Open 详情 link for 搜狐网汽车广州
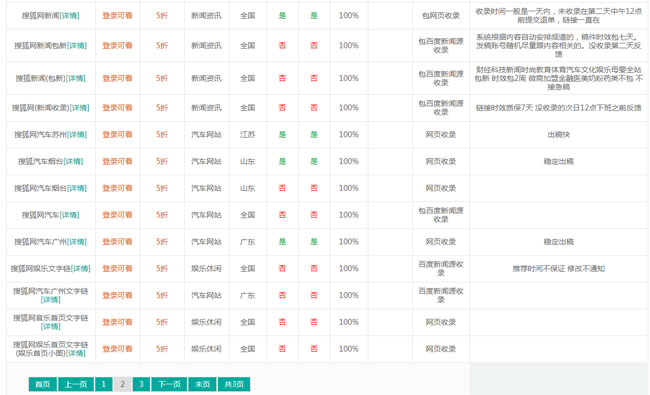The image size is (650, 395). click(x=77, y=242)
